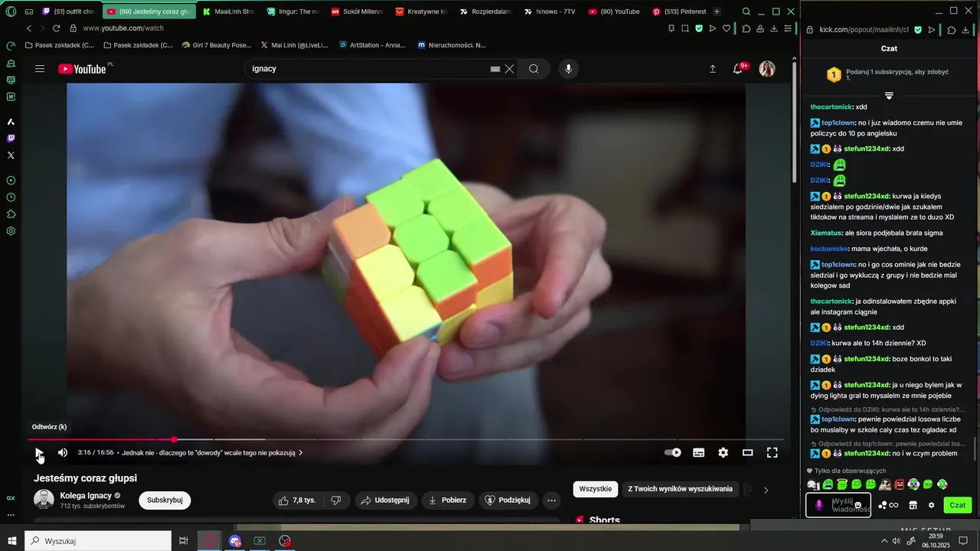
Task: Open emoji picker in Kick chat input
Action: click(858, 505)
